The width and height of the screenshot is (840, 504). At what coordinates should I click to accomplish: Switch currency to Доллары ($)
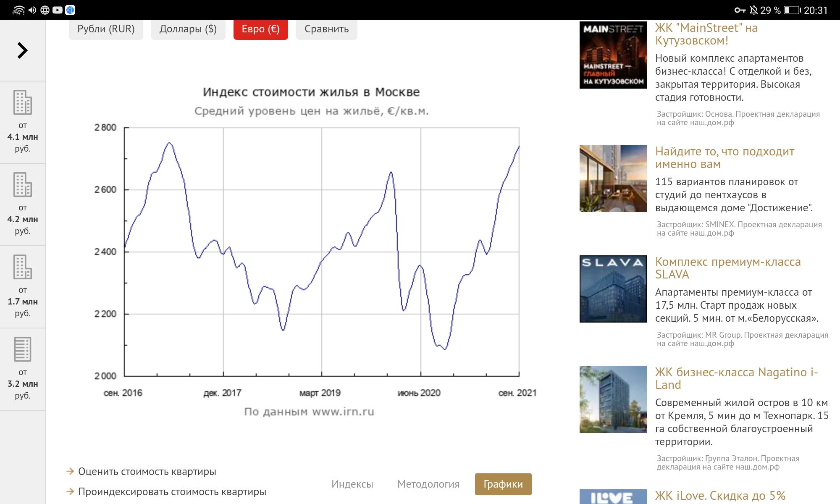(x=188, y=29)
